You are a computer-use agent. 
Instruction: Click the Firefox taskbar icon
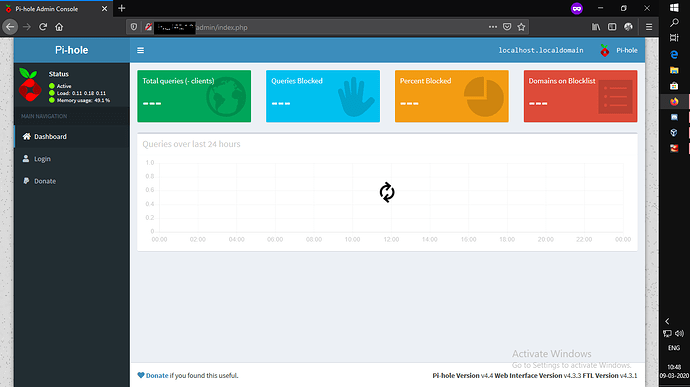point(674,102)
